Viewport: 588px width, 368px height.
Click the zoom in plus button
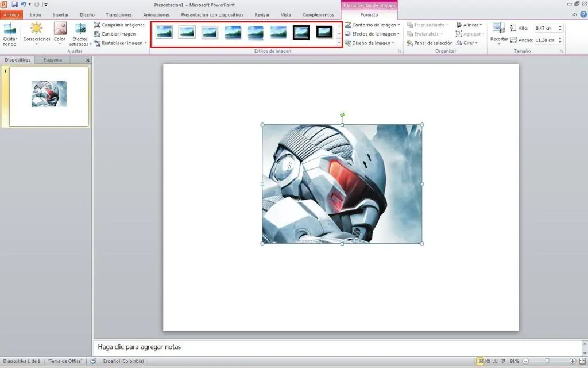(572, 361)
